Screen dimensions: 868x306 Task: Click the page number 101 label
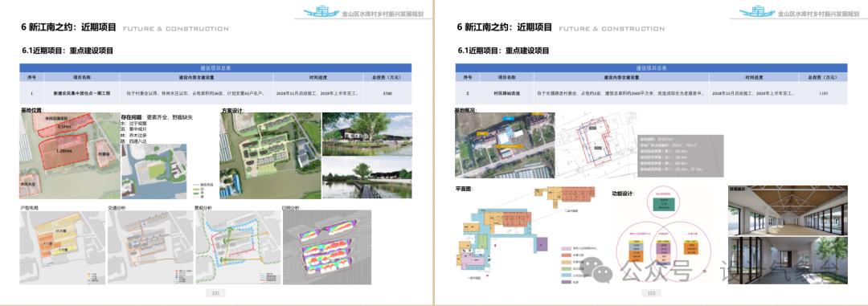[x=215, y=292]
